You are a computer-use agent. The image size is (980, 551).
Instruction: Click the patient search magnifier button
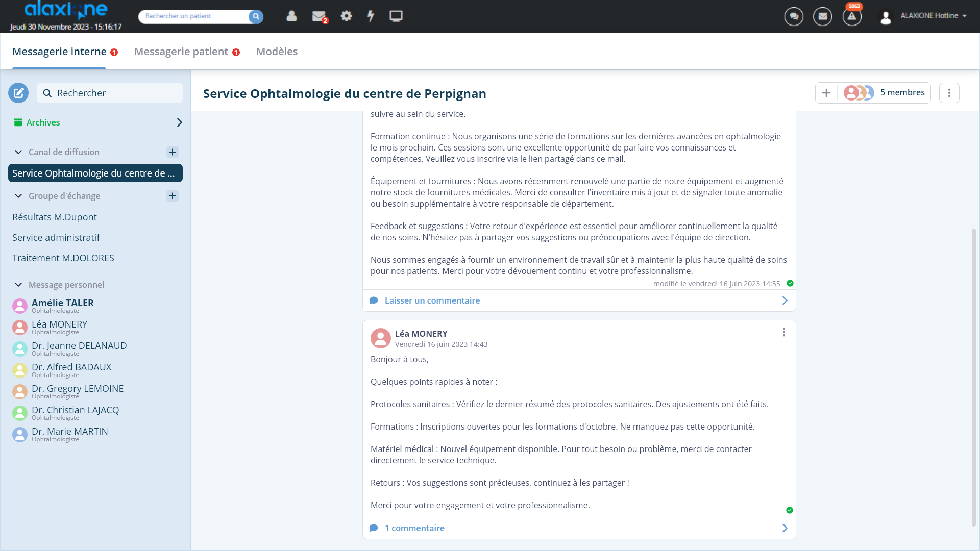(256, 16)
